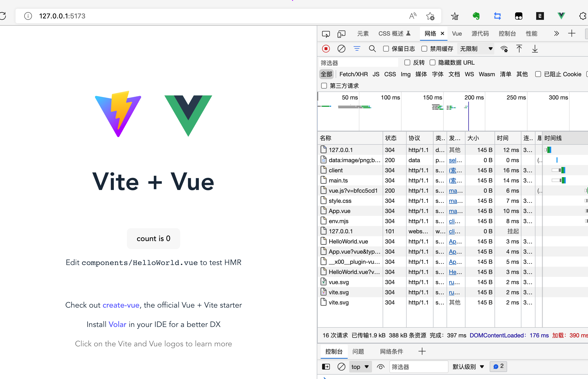Open network search magnifier
588x379 pixels.
[372, 49]
